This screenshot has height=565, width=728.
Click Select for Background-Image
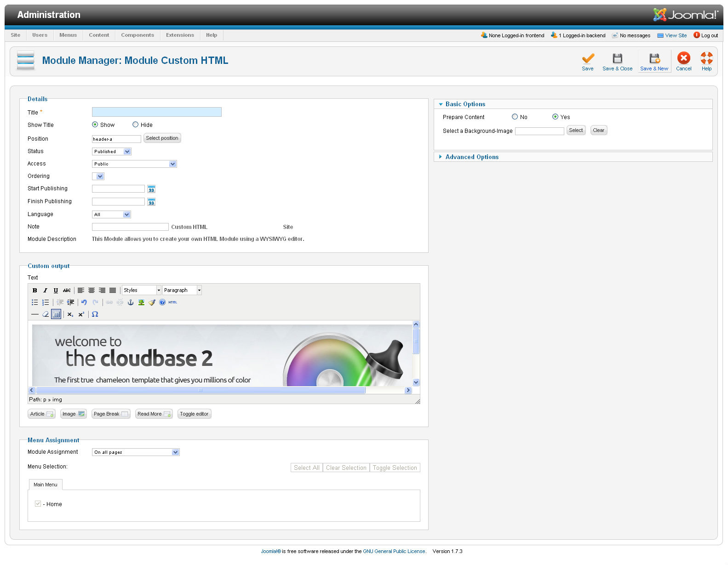(576, 131)
